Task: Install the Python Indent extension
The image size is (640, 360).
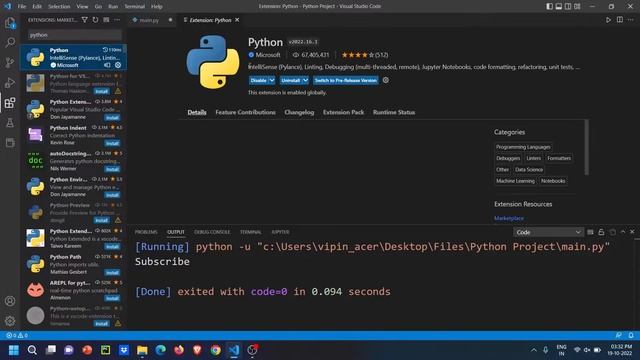Action: click(112, 143)
